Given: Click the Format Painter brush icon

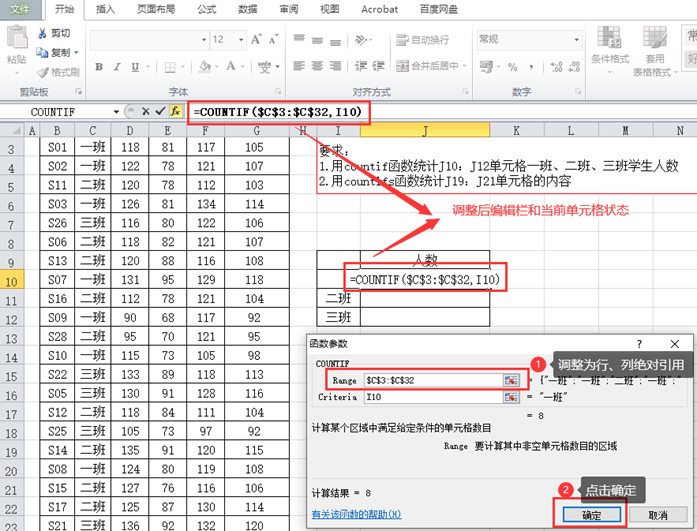Looking at the screenshot, I should coord(43,72).
